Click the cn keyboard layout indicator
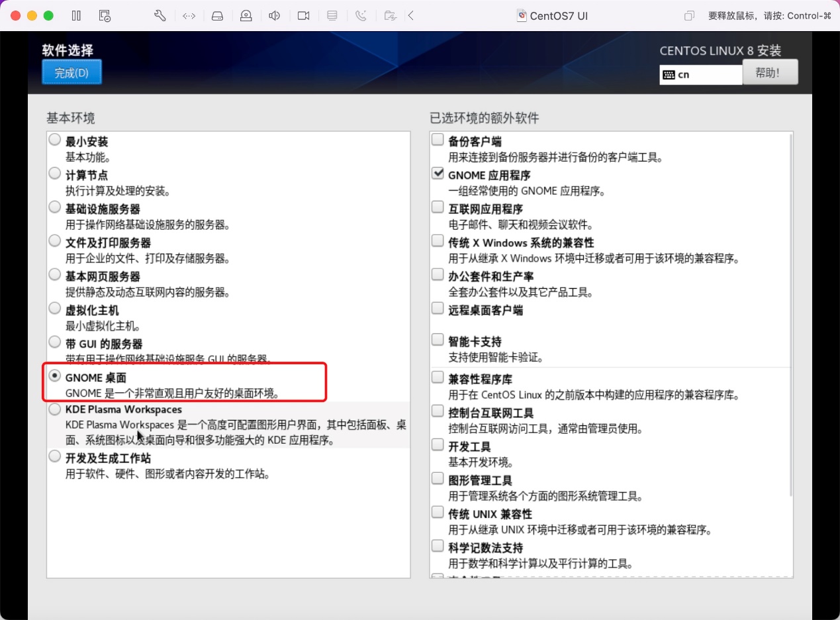The image size is (840, 620). [x=701, y=75]
